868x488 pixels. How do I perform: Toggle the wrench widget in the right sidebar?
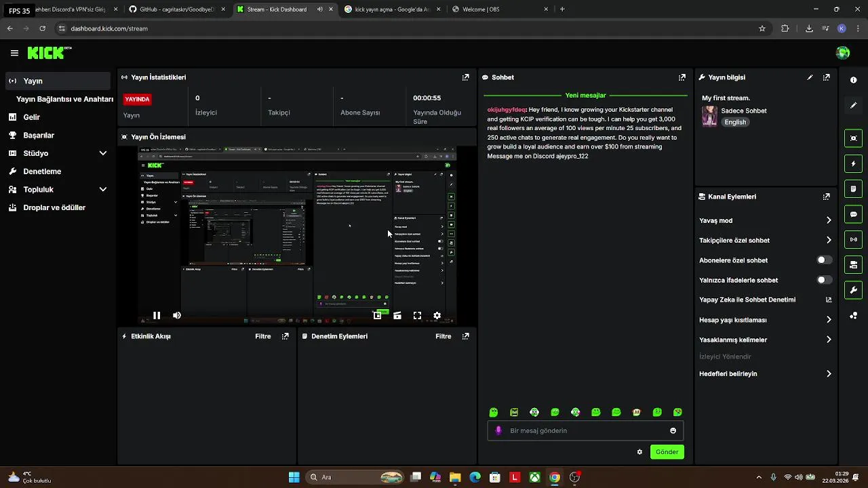pyautogui.click(x=853, y=290)
